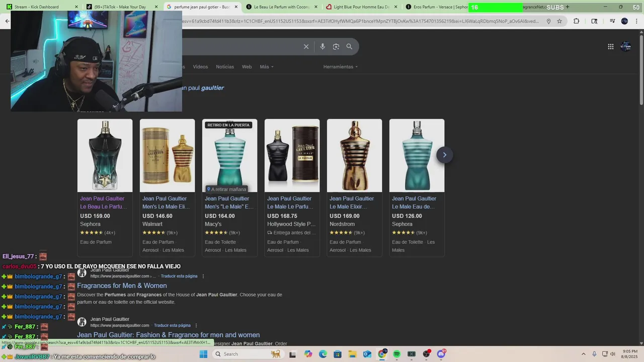This screenshot has width=644, height=362.
Task: Click Traducir esta página for second result
Action: 172,325
